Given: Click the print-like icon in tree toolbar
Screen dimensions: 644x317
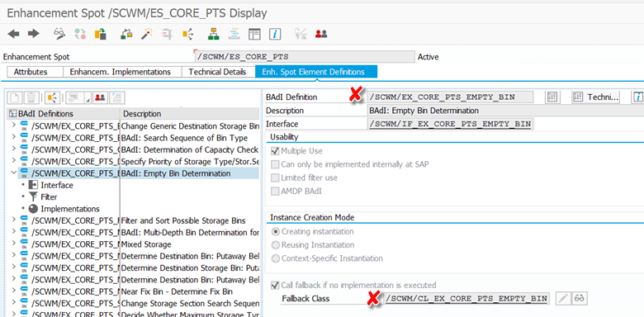Looking at the screenshot, I should click(x=117, y=97).
